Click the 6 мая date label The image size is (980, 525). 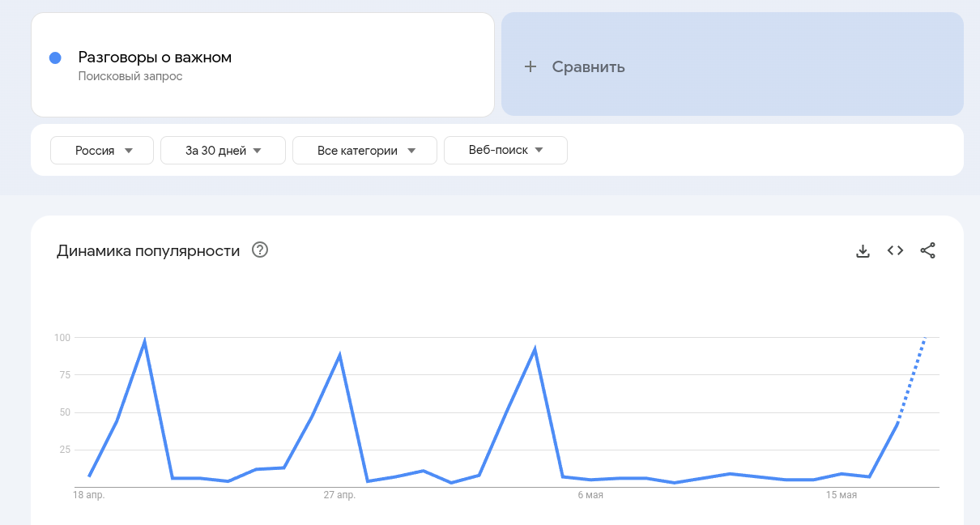click(x=590, y=494)
